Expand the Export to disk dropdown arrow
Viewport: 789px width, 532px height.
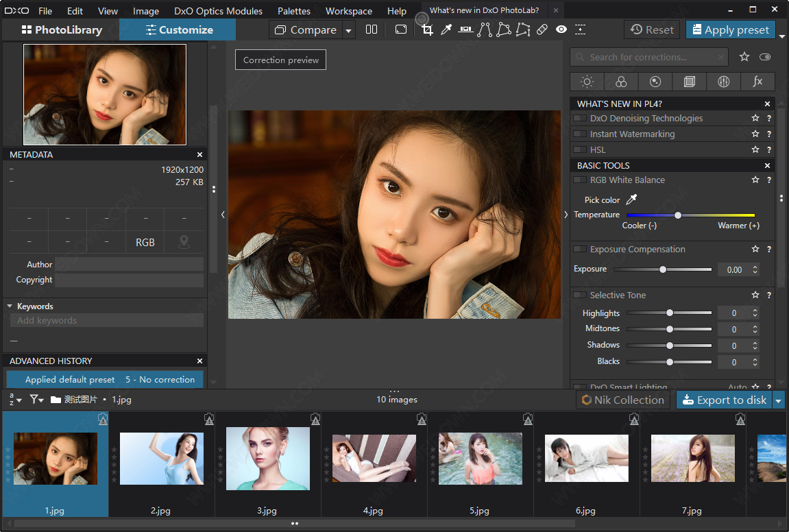tap(778, 400)
